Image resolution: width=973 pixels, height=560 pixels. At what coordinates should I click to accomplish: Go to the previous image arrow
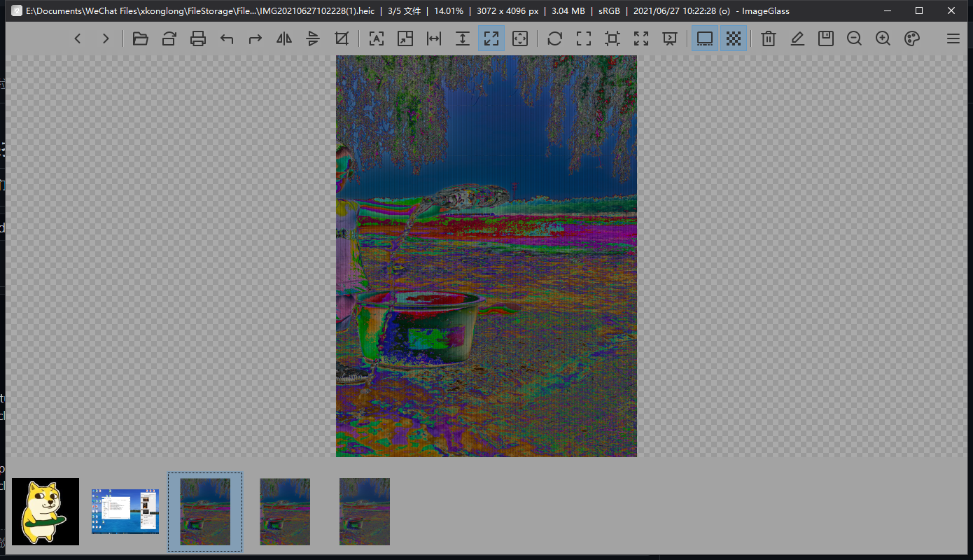78,38
